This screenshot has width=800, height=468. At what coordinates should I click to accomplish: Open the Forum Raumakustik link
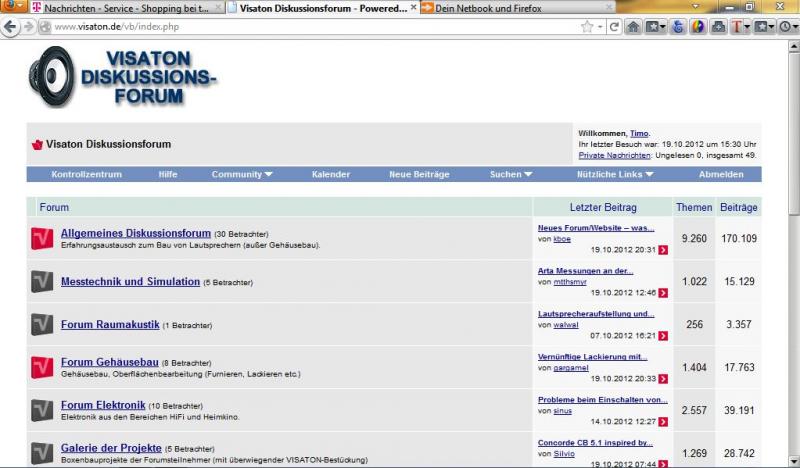click(110, 325)
